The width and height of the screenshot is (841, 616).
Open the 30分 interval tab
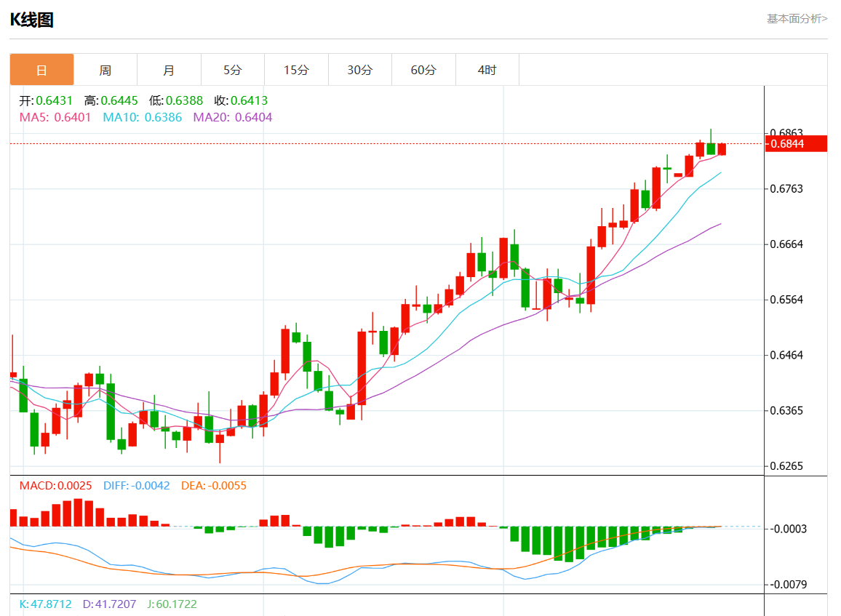click(360, 70)
